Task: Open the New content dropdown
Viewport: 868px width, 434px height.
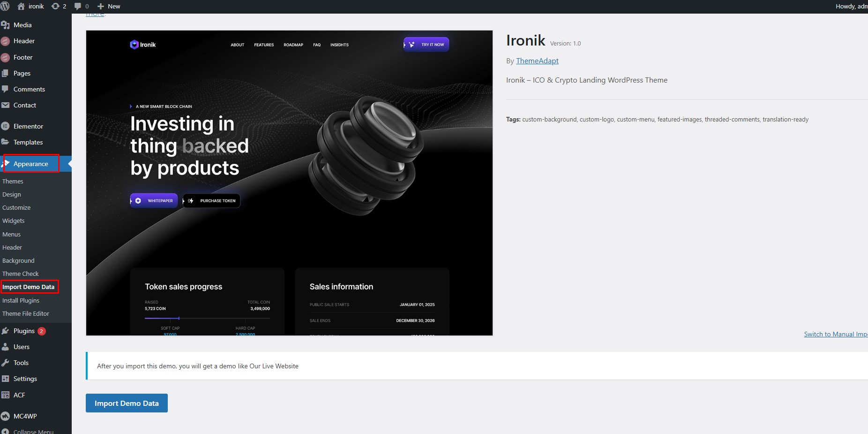Action: click(x=109, y=7)
